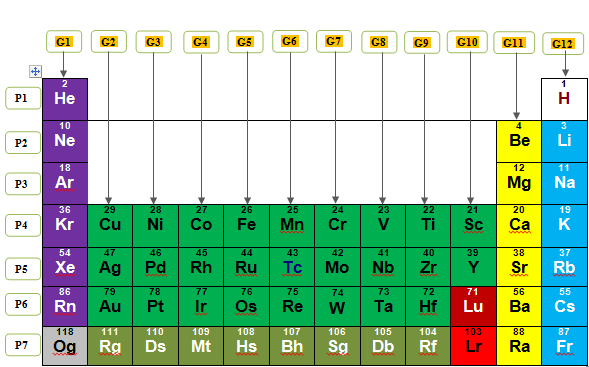Select the Rg roentgenium cell
Image resolution: width=589 pixels, height=367 pixels.
(110, 346)
